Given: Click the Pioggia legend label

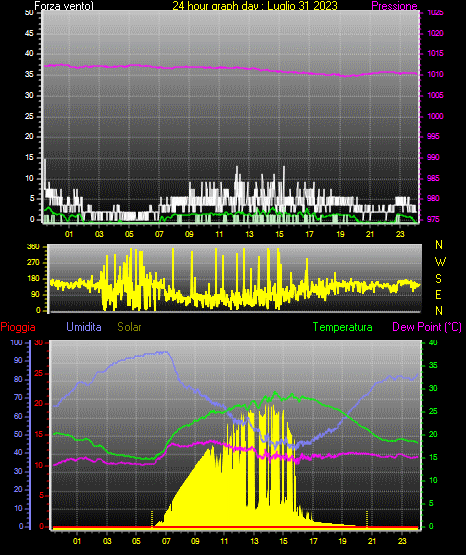Looking at the screenshot, I should [18, 327].
